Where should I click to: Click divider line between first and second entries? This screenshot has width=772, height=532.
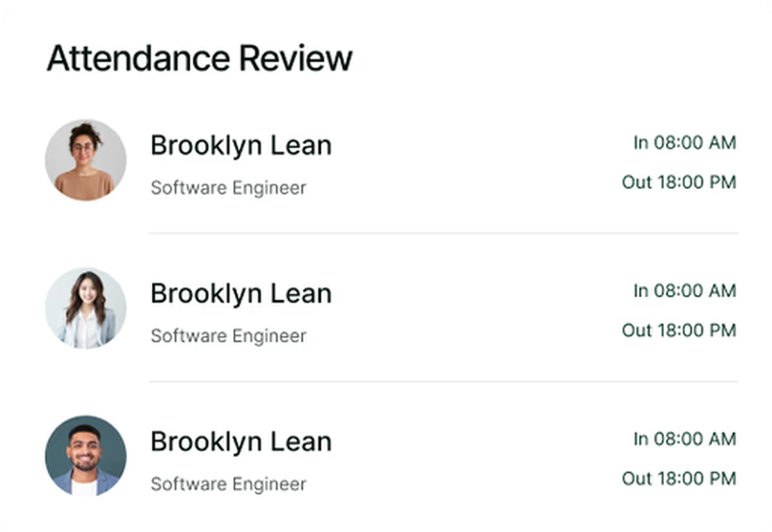443,234
